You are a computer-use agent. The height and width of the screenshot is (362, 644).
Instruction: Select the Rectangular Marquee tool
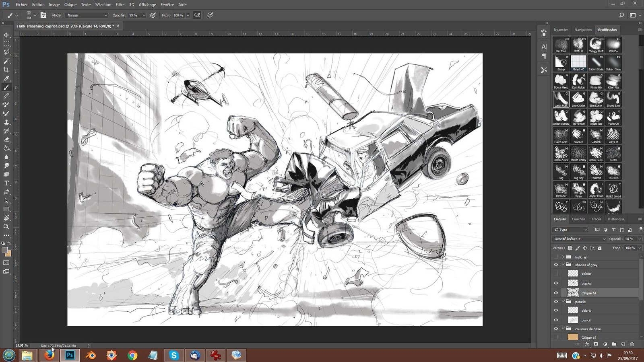click(x=6, y=43)
